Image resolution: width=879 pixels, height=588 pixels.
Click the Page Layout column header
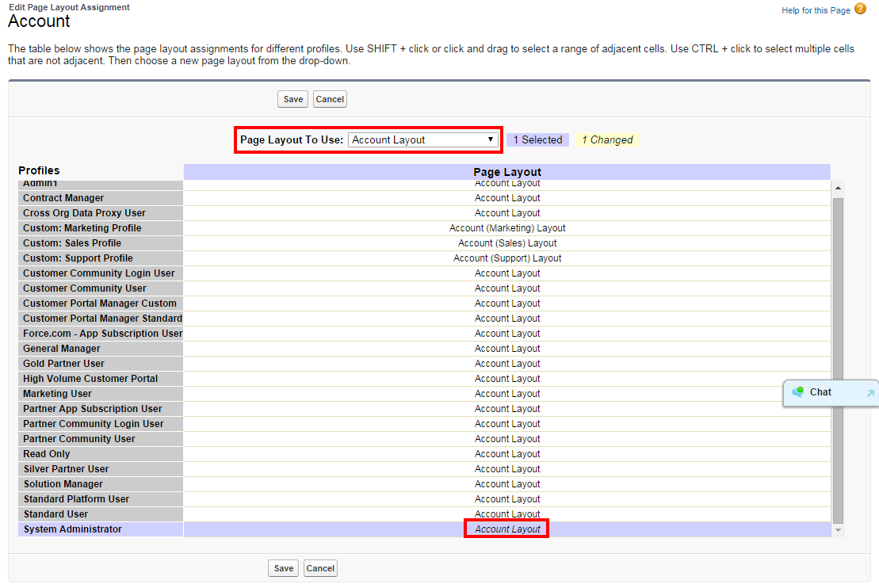point(507,172)
